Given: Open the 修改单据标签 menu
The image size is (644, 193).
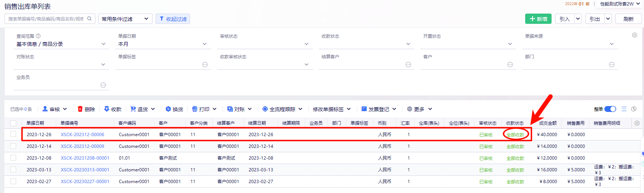Looking at the screenshot, I should [x=332, y=109].
